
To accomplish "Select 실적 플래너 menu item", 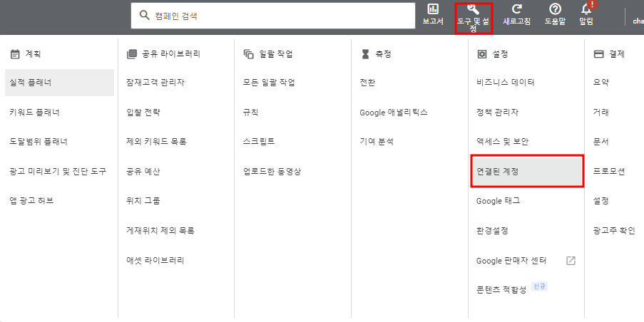I will tap(31, 83).
